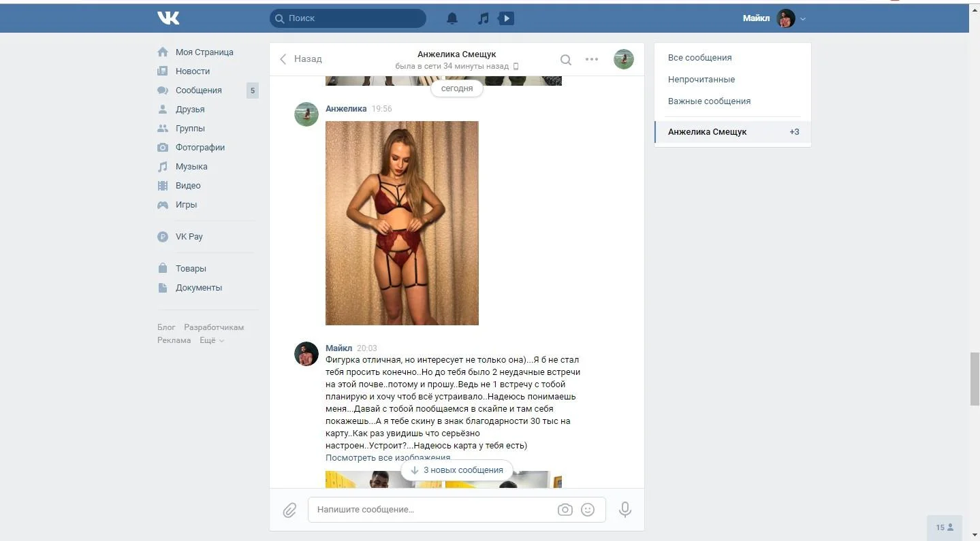Image resolution: width=980 pixels, height=541 pixels.
Task: Record voice message with microphone icon
Action: (625, 510)
